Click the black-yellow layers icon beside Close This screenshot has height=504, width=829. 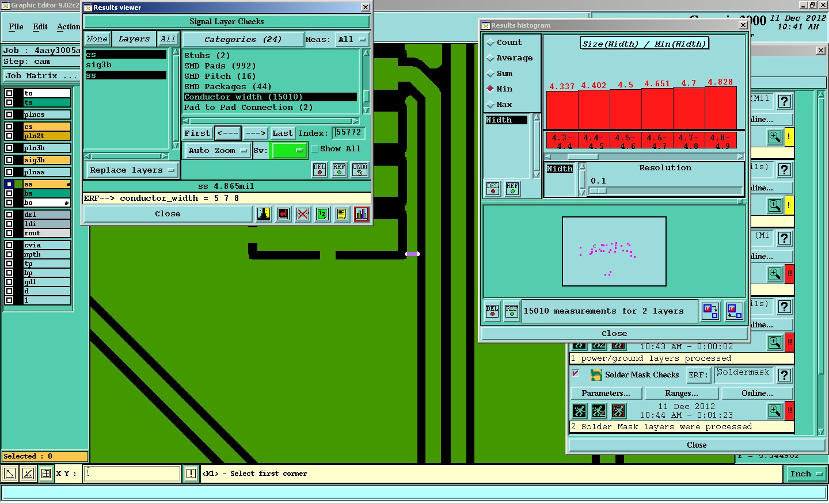264,214
